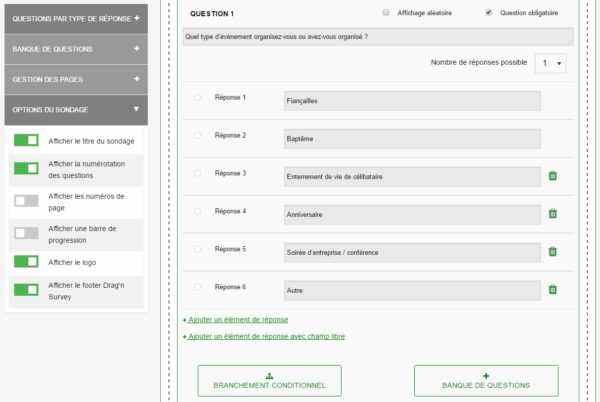Edit the Fiançailles answer field

click(412, 101)
